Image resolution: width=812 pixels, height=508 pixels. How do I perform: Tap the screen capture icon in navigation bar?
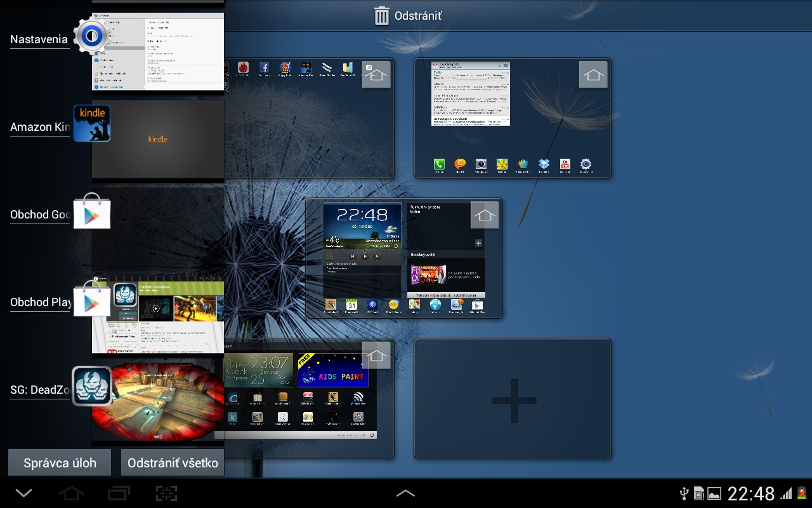[x=166, y=492]
